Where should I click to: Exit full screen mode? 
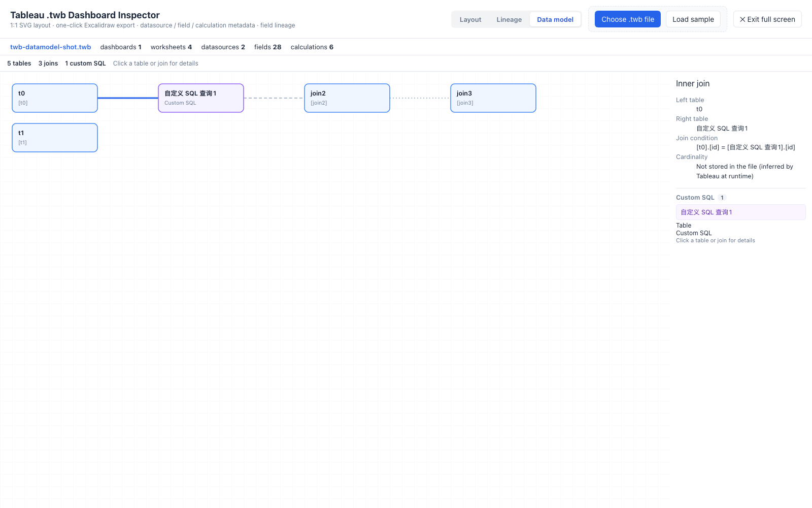tap(767, 19)
